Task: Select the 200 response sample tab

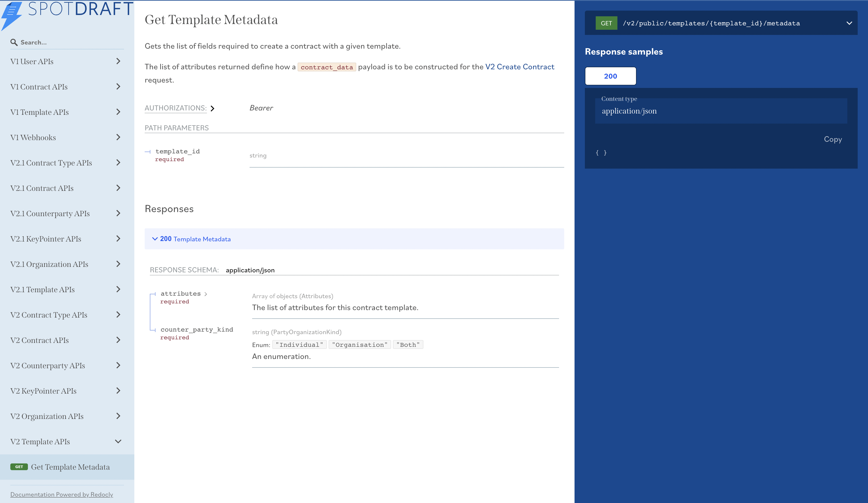Action: (610, 76)
